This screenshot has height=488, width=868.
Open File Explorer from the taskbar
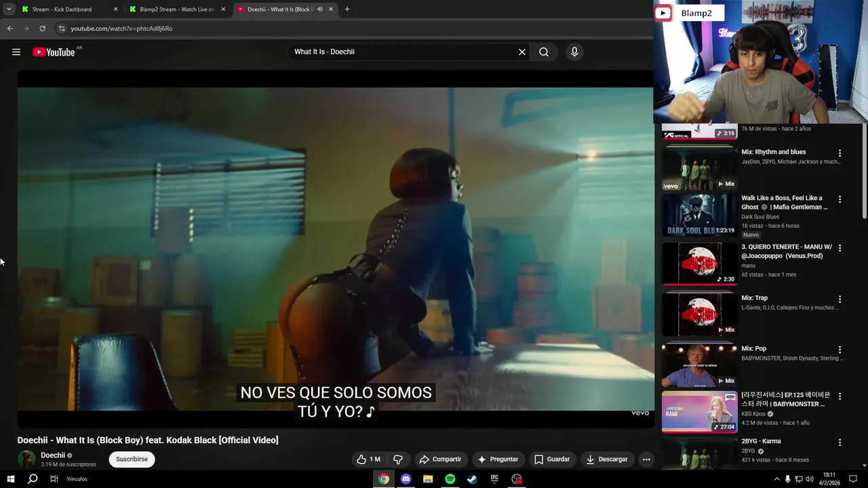428,479
